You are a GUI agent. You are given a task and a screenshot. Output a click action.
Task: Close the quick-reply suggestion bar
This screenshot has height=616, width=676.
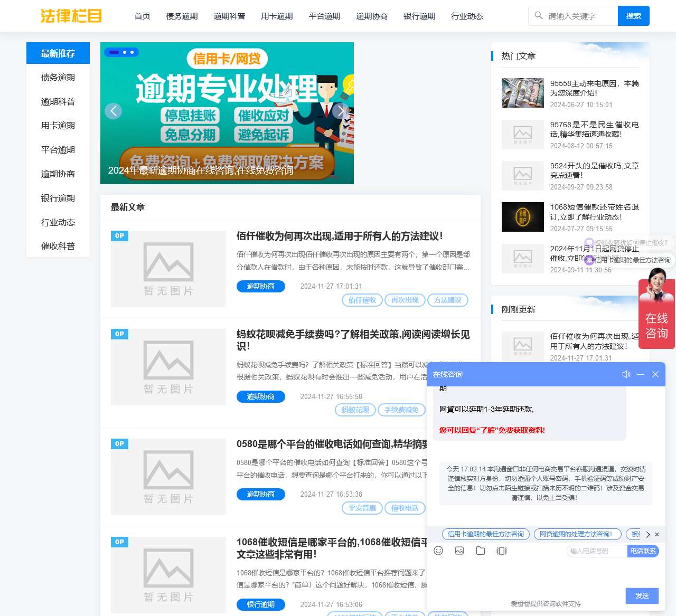[x=657, y=534]
